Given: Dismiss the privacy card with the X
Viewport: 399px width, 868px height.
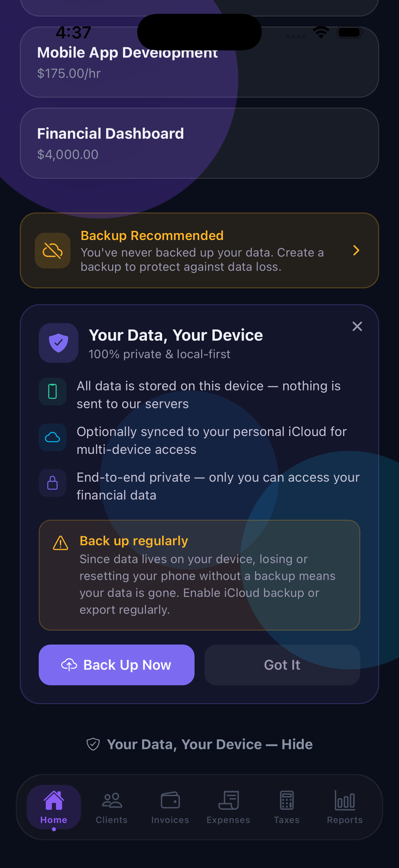Looking at the screenshot, I should pyautogui.click(x=357, y=326).
